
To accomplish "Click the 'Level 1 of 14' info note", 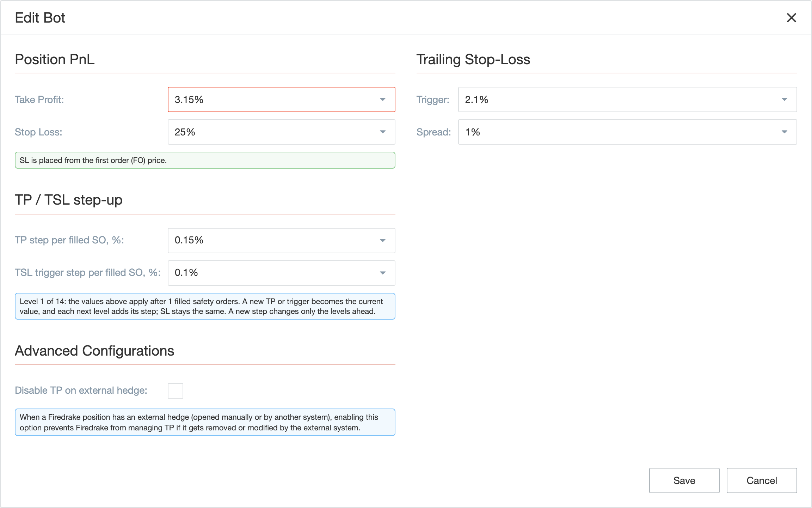I will point(205,306).
